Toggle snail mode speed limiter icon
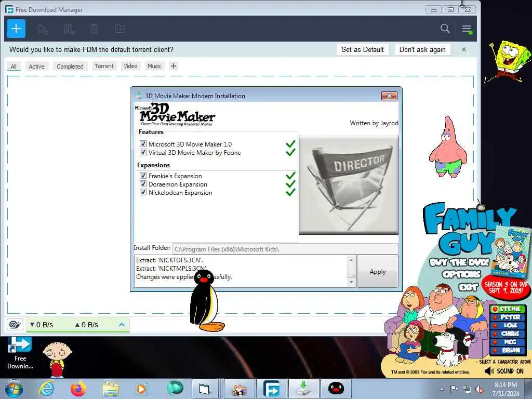The image size is (532, 399). click(x=15, y=325)
